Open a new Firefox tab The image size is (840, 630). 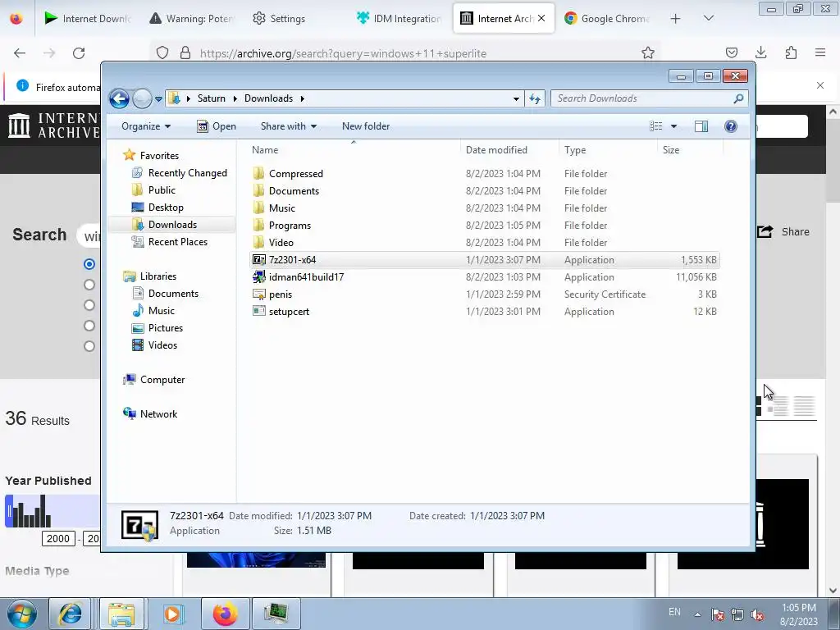click(676, 19)
